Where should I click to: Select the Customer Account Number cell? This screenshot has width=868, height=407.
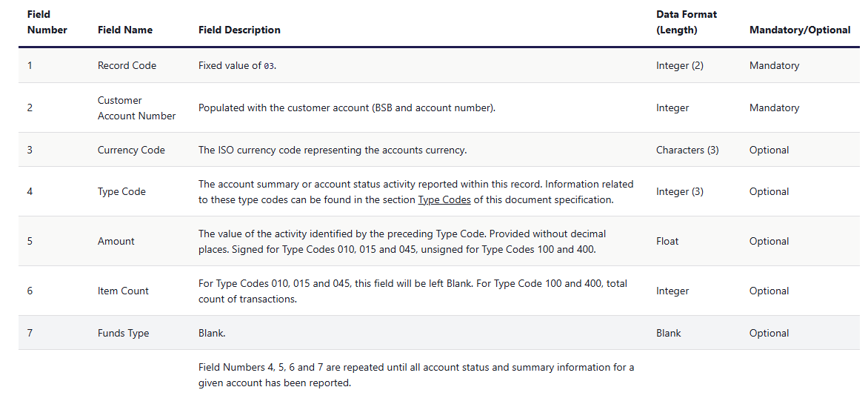point(136,108)
